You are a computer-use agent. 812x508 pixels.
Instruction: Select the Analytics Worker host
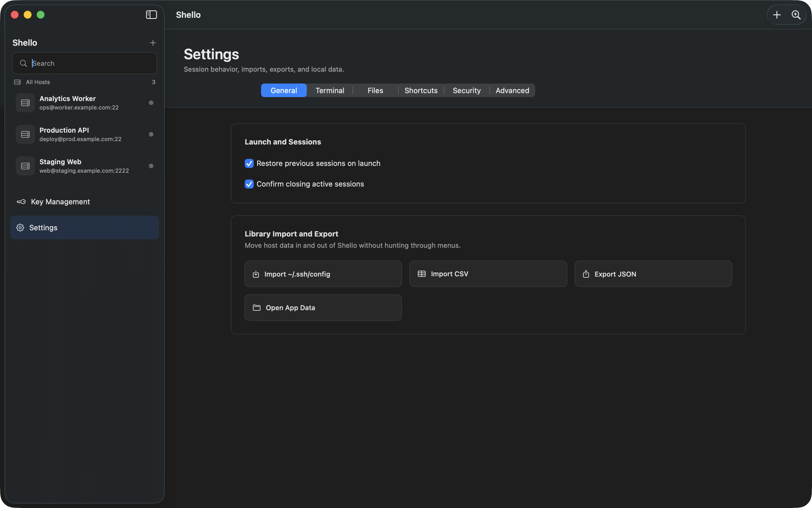(85, 103)
